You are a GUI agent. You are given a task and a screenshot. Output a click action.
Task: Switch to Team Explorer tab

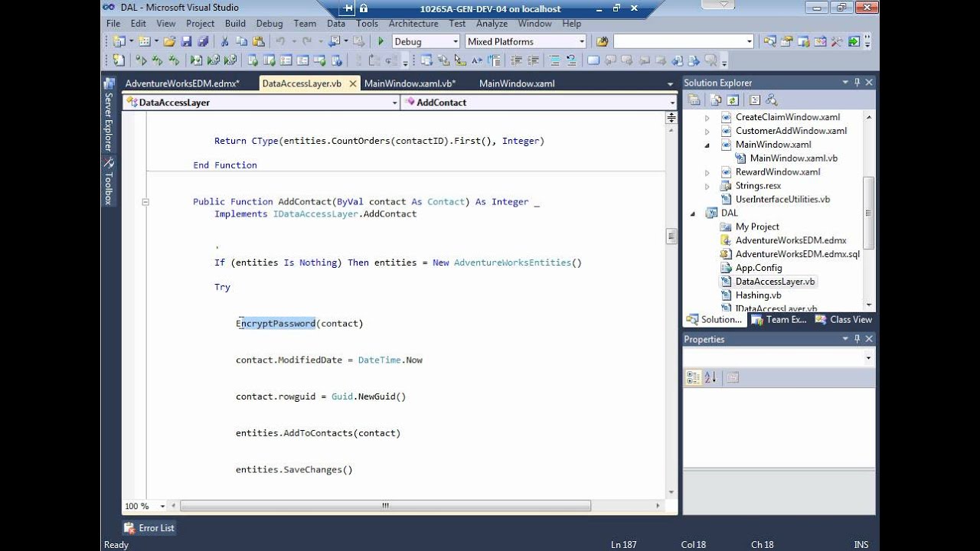(779, 320)
